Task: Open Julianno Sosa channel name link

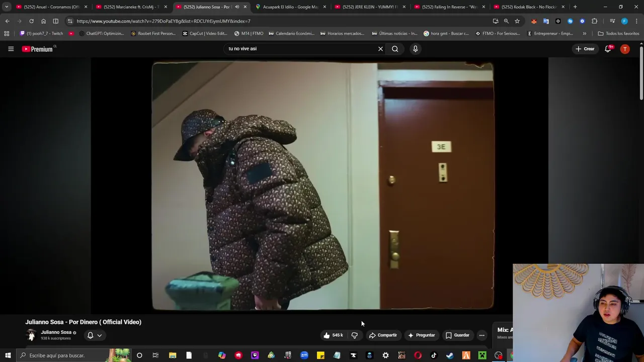Action: 56,332
